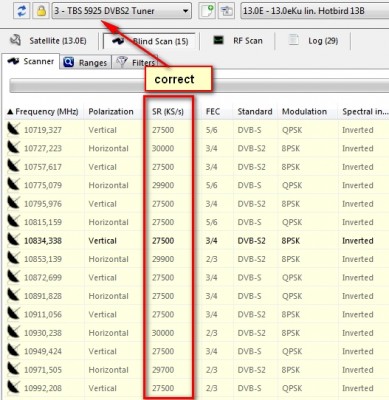Select frequency 10853,139 text

pos(43,259)
